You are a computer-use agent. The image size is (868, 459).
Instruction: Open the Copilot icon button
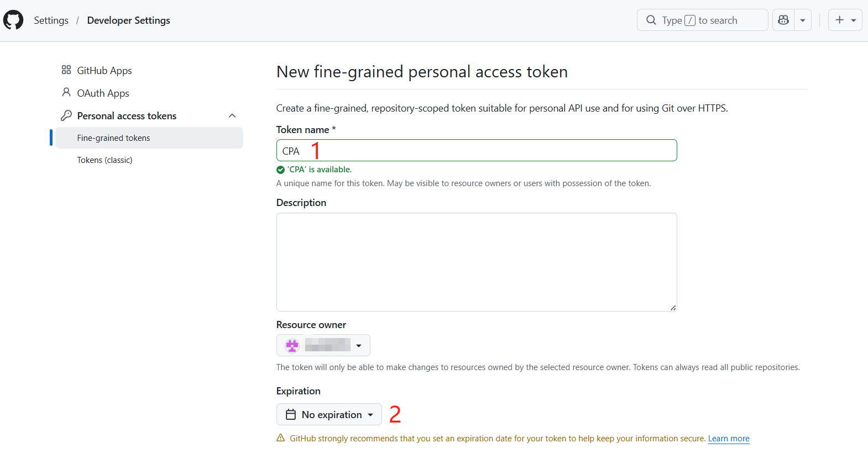(x=783, y=20)
